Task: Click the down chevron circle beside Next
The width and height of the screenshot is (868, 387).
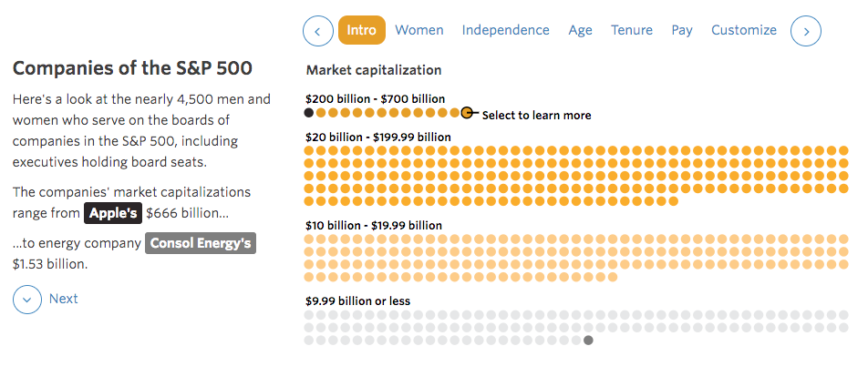Action: tap(27, 299)
